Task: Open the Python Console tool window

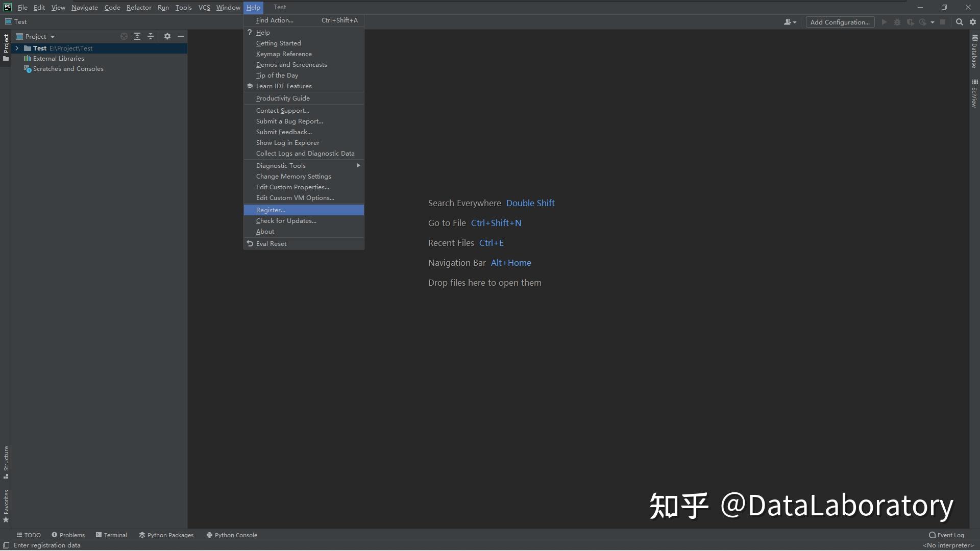Action: pos(232,535)
